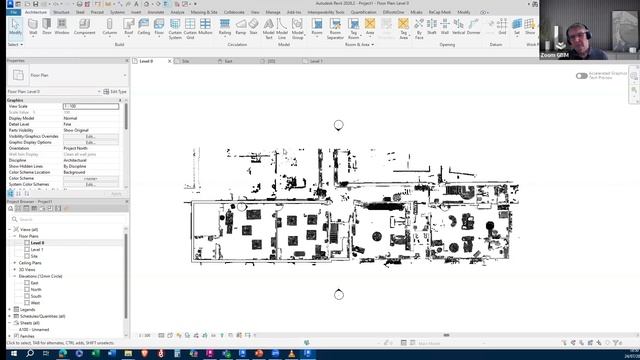Select the Curtain System tool

[175, 29]
